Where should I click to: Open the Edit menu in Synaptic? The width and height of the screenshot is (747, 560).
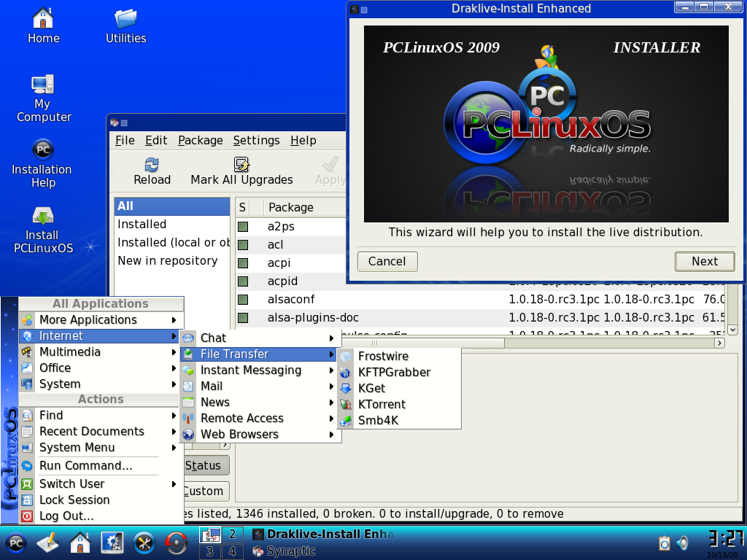tap(156, 141)
